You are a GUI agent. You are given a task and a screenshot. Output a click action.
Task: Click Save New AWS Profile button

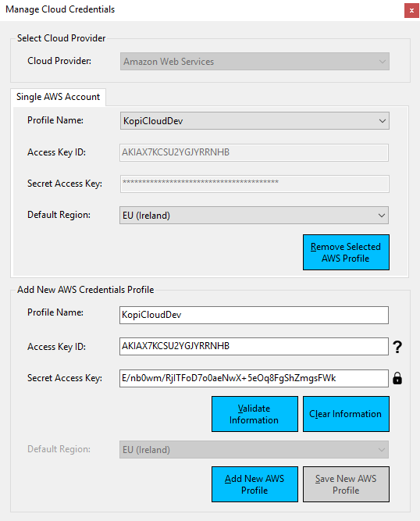[346, 484]
